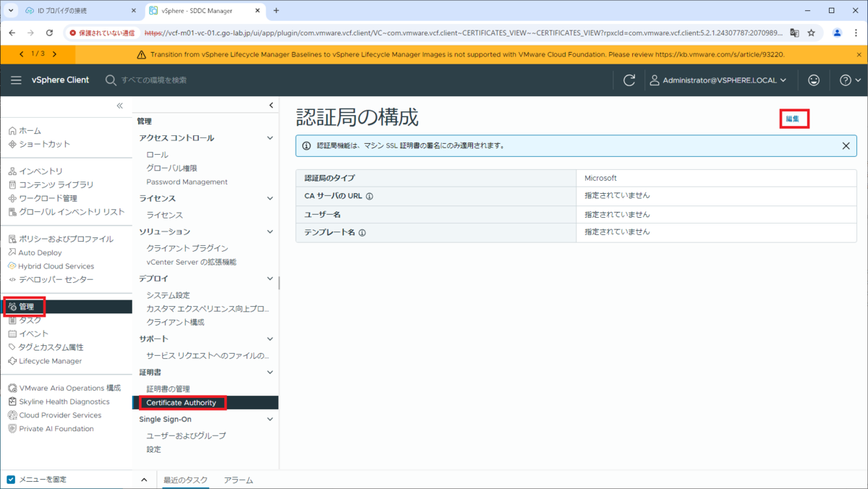Click the search field すべての環境を検索

pos(154,80)
